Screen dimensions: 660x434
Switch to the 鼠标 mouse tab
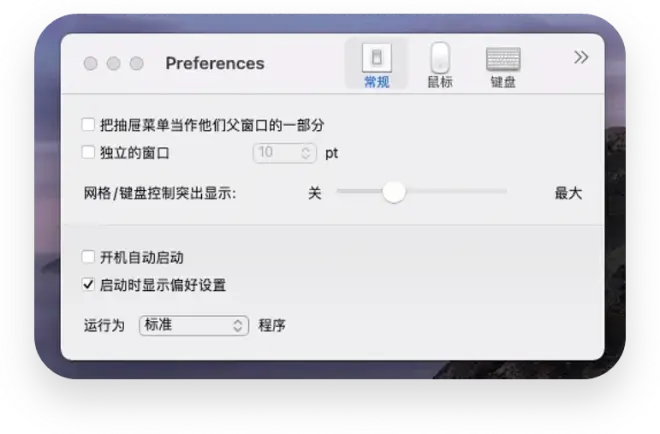(x=440, y=65)
